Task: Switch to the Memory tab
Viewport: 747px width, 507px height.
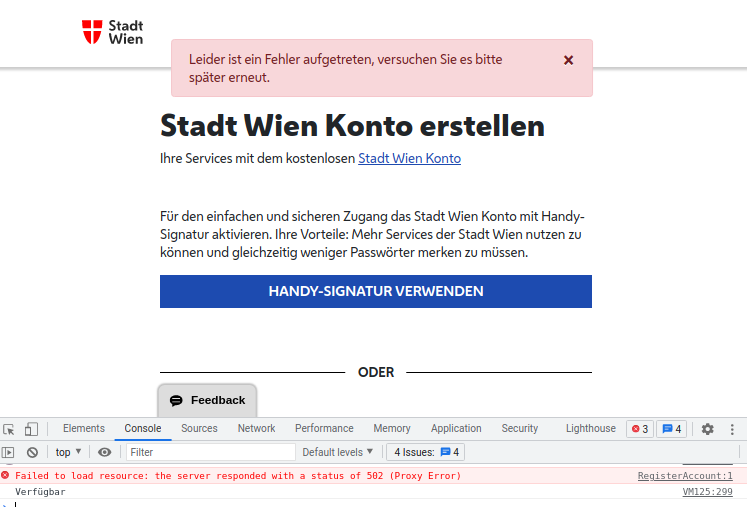Action: point(392,428)
